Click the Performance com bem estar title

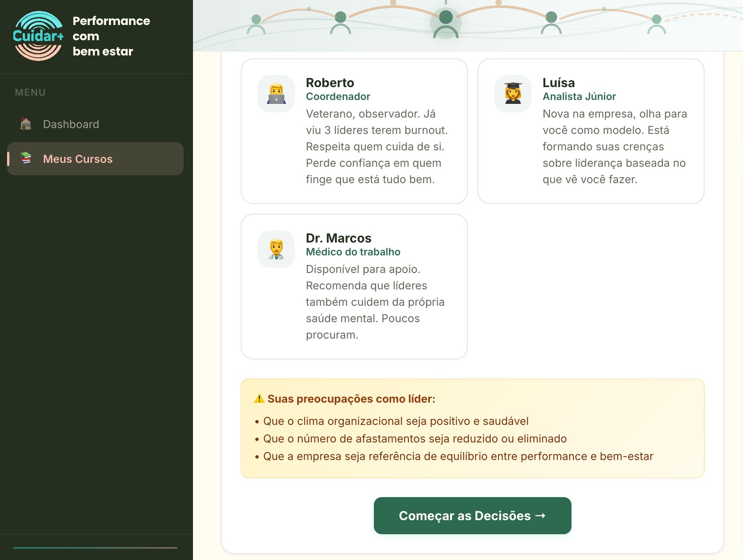tap(111, 36)
